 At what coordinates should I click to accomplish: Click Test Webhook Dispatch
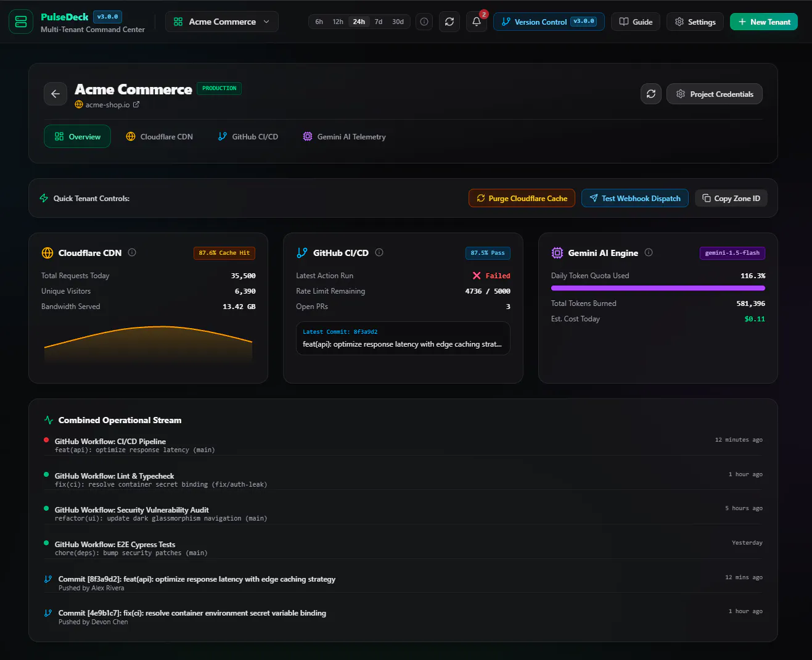(635, 198)
